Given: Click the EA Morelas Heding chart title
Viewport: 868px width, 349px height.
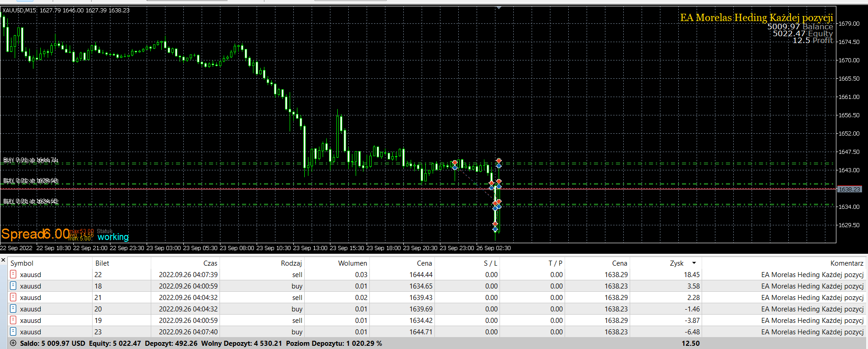Looking at the screenshot, I should coord(757,17).
